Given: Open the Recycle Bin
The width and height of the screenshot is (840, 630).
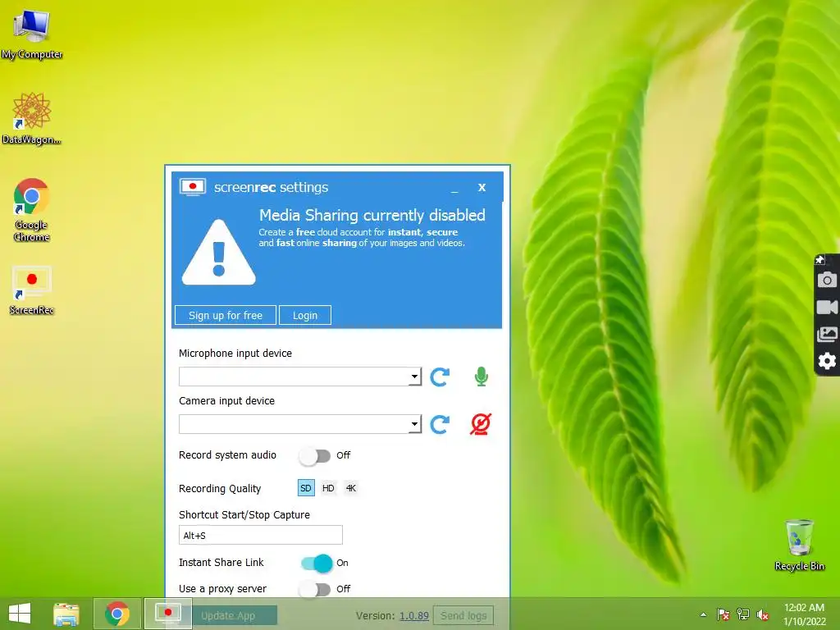Looking at the screenshot, I should tap(799, 545).
